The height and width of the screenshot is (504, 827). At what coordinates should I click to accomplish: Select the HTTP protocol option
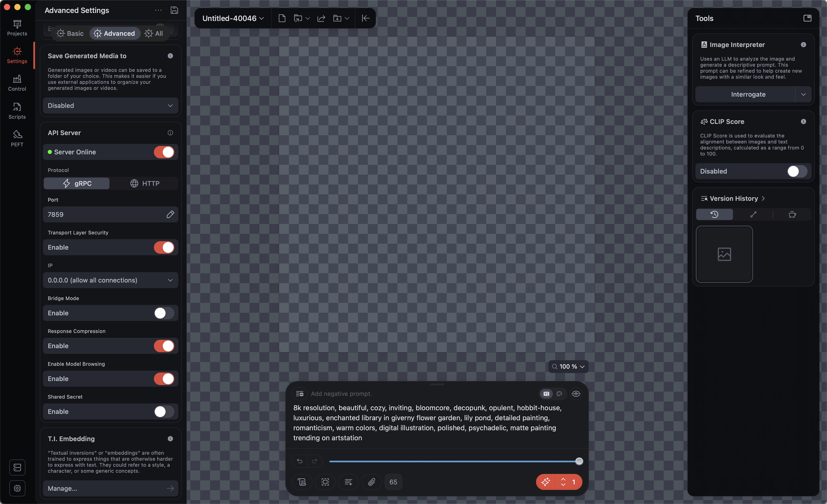[145, 184]
